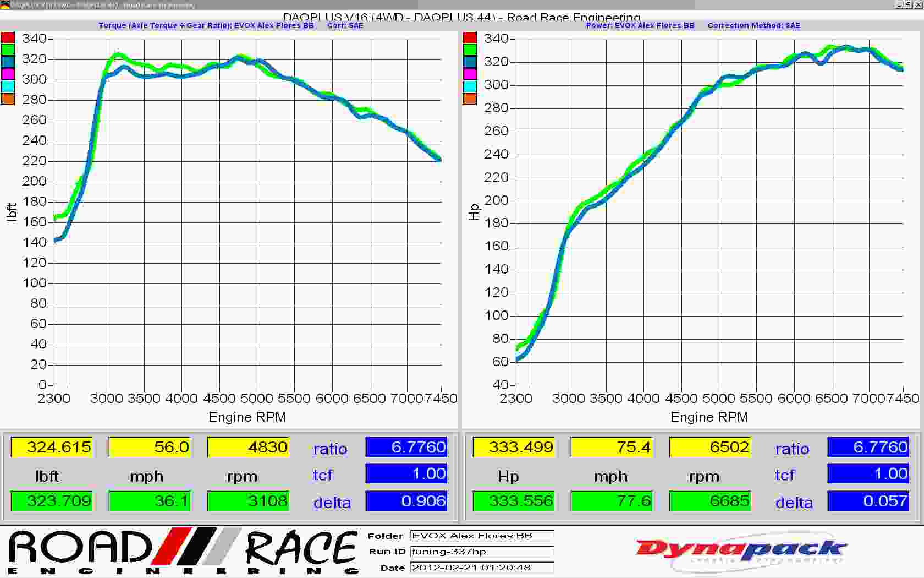
Task: Click the Dynapack logo
Action: click(741, 549)
